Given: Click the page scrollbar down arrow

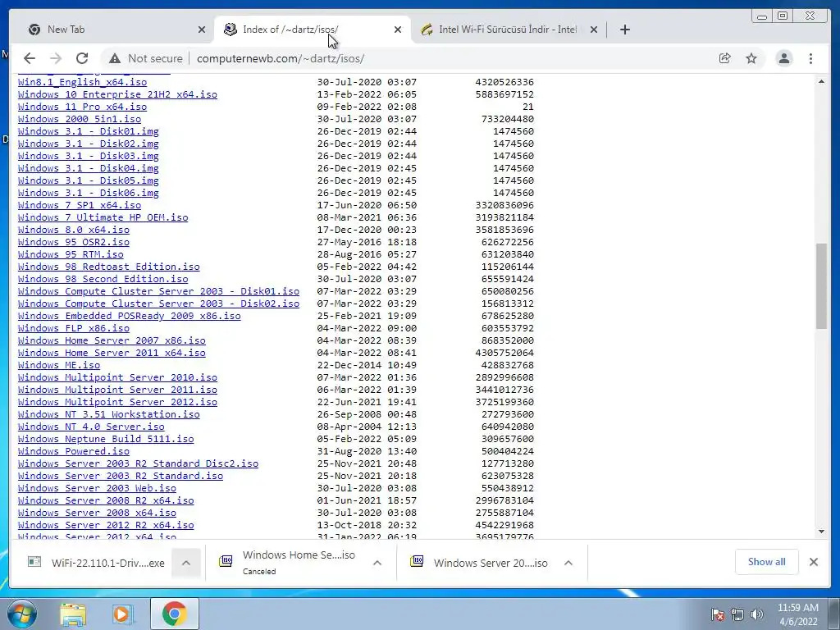Looking at the screenshot, I should 821,532.
